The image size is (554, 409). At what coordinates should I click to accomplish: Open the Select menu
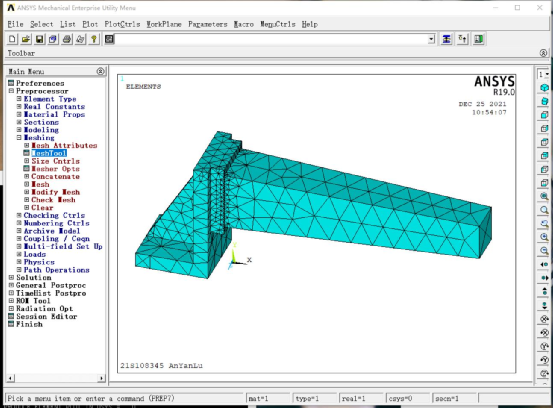pyautogui.click(x=42, y=24)
